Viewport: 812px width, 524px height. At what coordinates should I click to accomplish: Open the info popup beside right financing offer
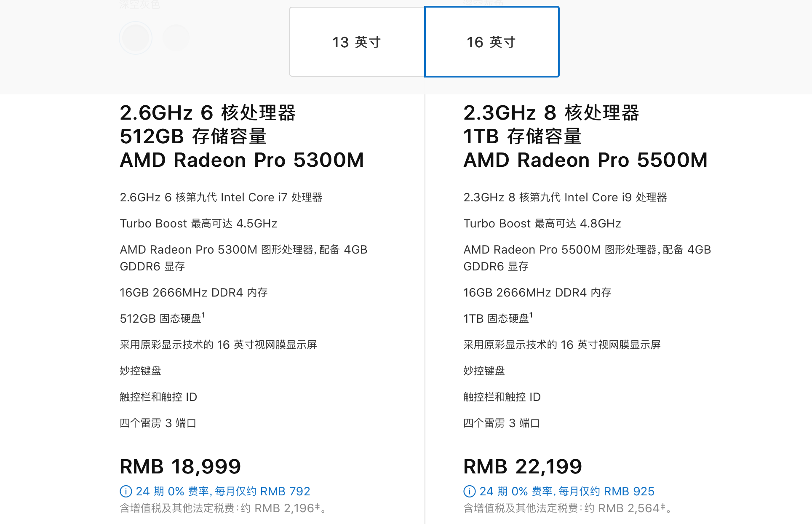[x=469, y=491]
